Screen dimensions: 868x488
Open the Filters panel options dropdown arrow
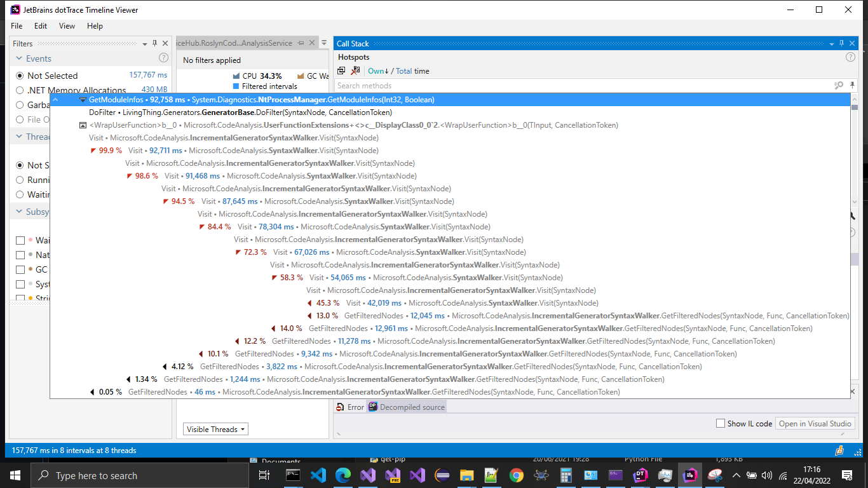[145, 44]
